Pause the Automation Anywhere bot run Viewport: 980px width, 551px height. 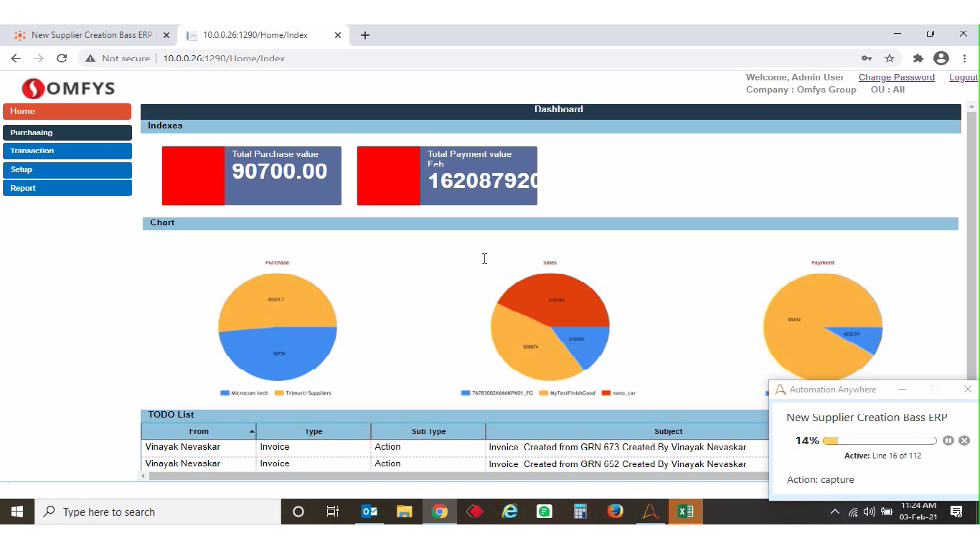tap(948, 441)
